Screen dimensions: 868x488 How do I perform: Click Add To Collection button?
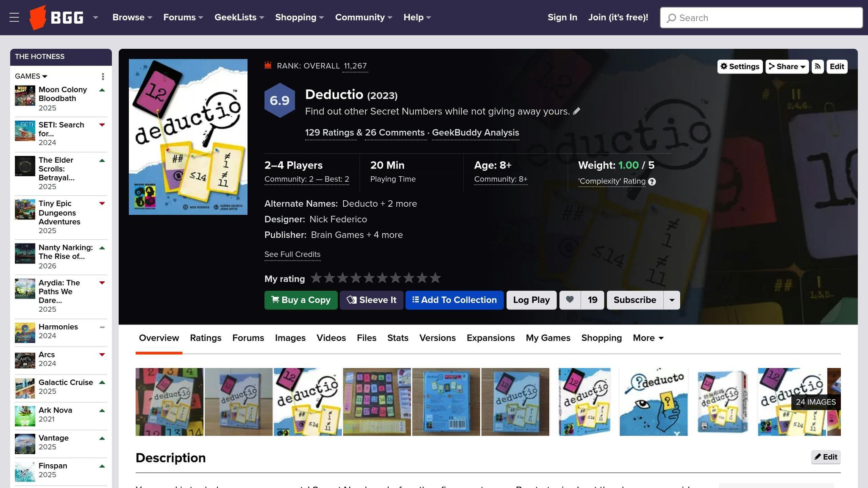coord(454,300)
